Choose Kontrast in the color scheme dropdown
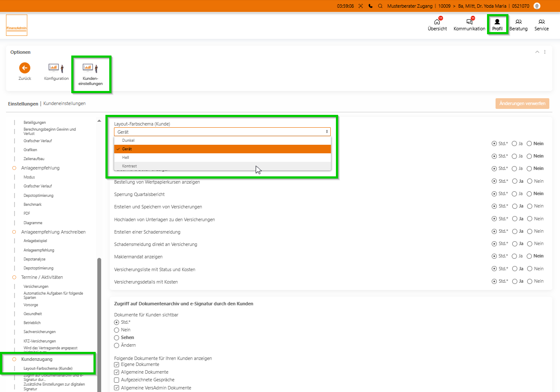Image resolution: width=560 pixels, height=392 pixels. [x=129, y=166]
